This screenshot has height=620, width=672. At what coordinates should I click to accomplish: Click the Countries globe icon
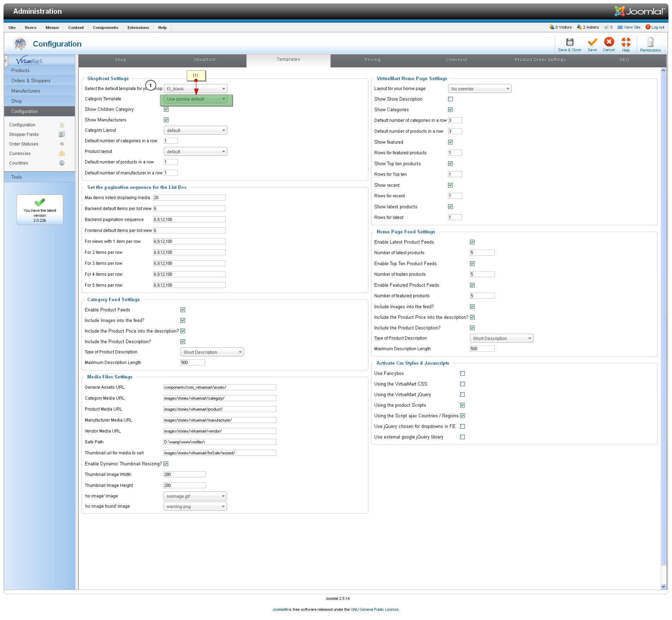62,163
